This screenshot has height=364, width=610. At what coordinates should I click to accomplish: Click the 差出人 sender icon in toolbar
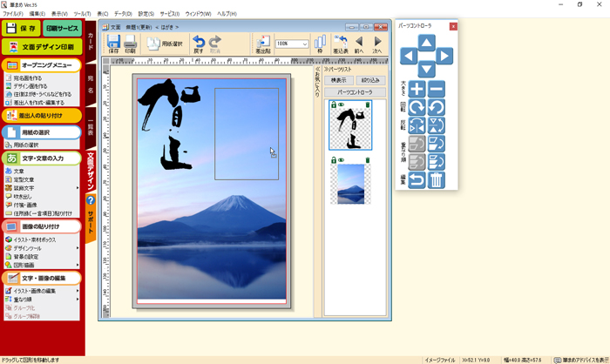click(x=262, y=44)
